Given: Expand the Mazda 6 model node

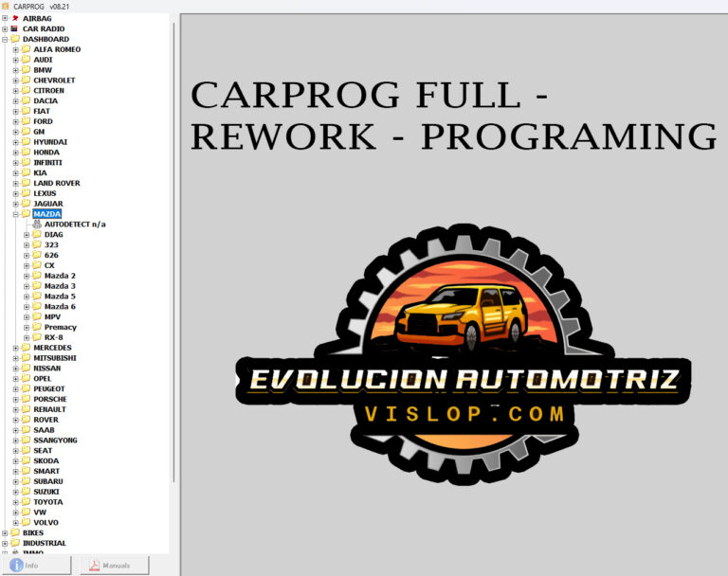Looking at the screenshot, I should click(27, 306).
